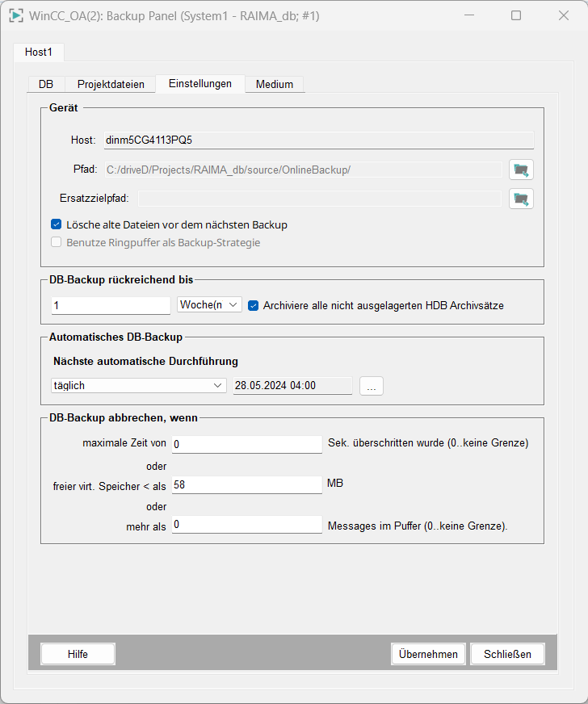Open Hilfe for the backup panel
Viewport: 588px width, 704px height.
pos(78,654)
